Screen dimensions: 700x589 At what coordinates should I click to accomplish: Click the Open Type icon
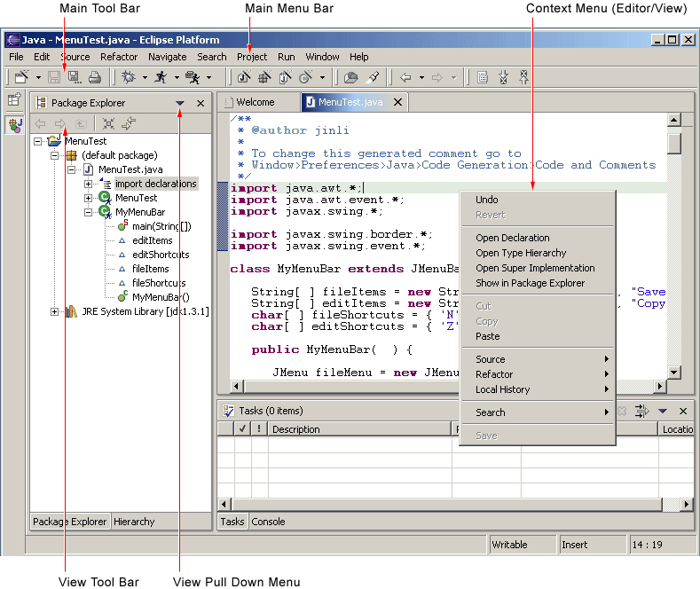(x=351, y=77)
